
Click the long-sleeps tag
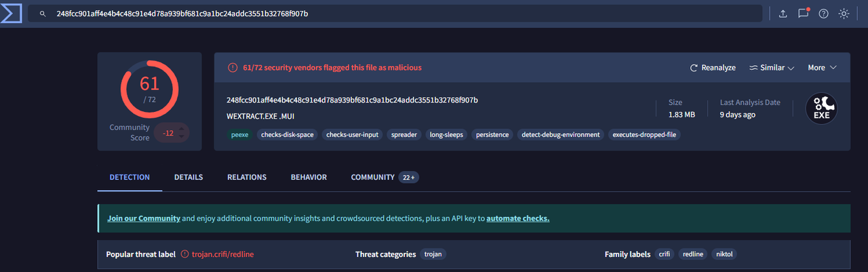pyautogui.click(x=446, y=134)
